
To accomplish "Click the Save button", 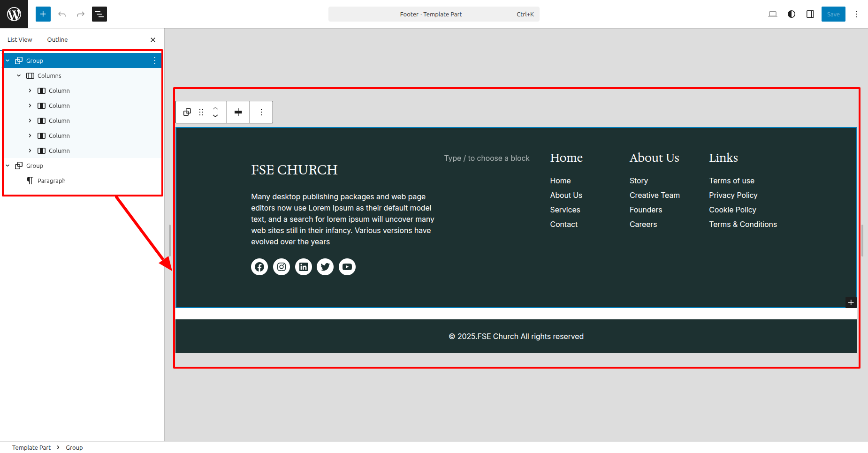I will click(x=833, y=14).
